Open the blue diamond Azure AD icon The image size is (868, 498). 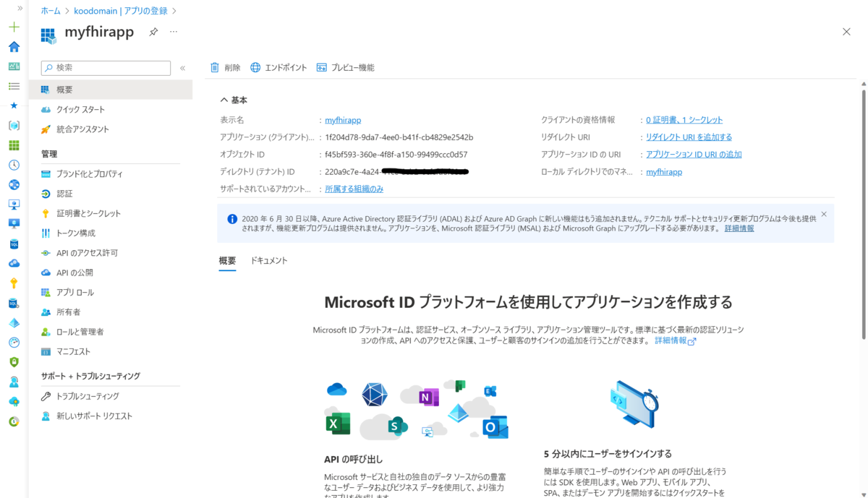(14, 322)
